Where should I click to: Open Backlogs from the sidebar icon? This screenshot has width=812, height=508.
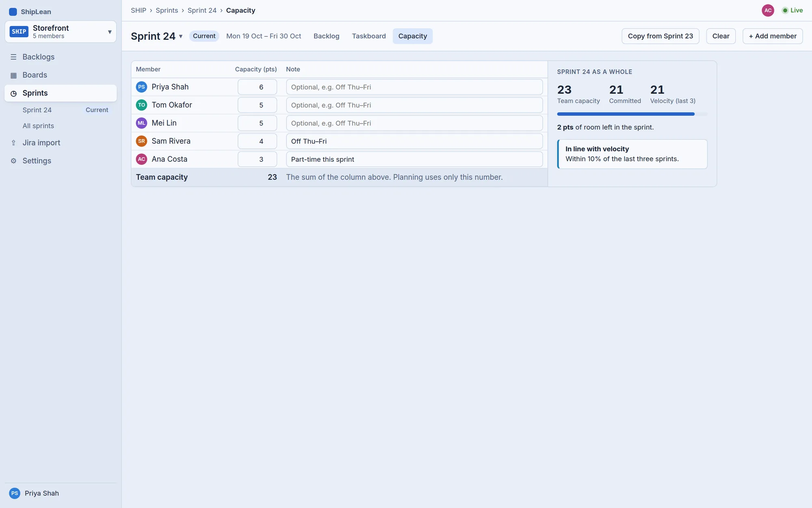(x=13, y=57)
